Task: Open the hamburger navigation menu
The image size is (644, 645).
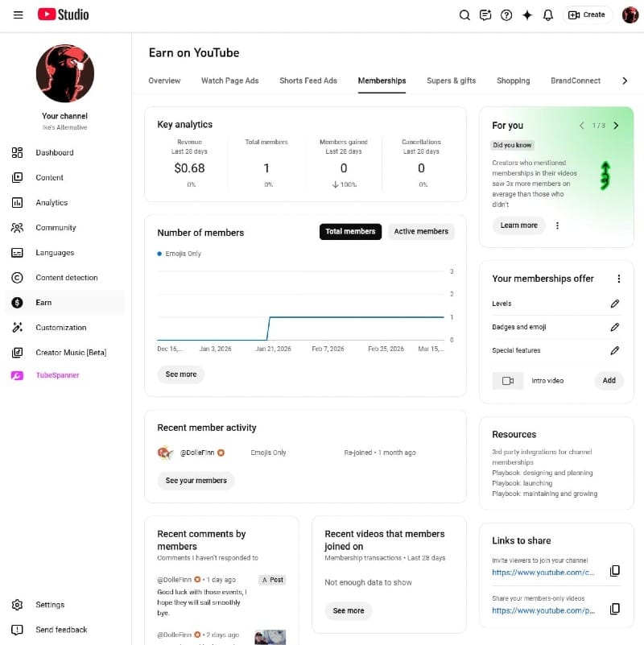Action: pos(18,15)
